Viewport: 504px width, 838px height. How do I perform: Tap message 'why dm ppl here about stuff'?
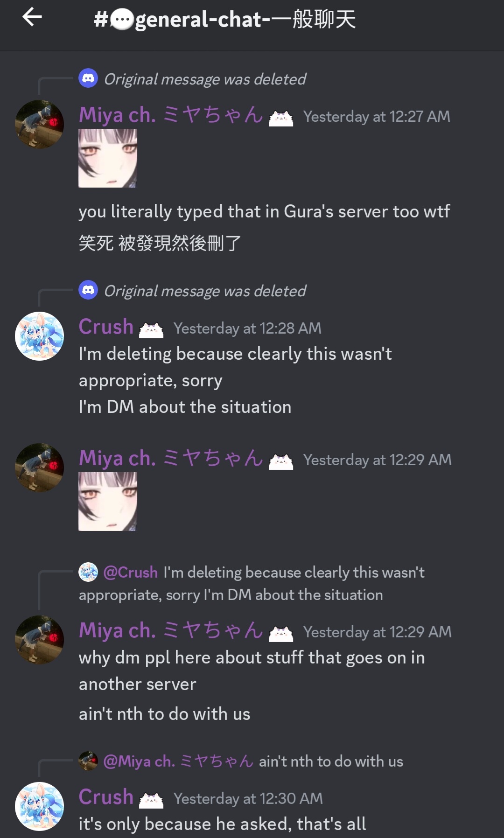[x=252, y=671]
